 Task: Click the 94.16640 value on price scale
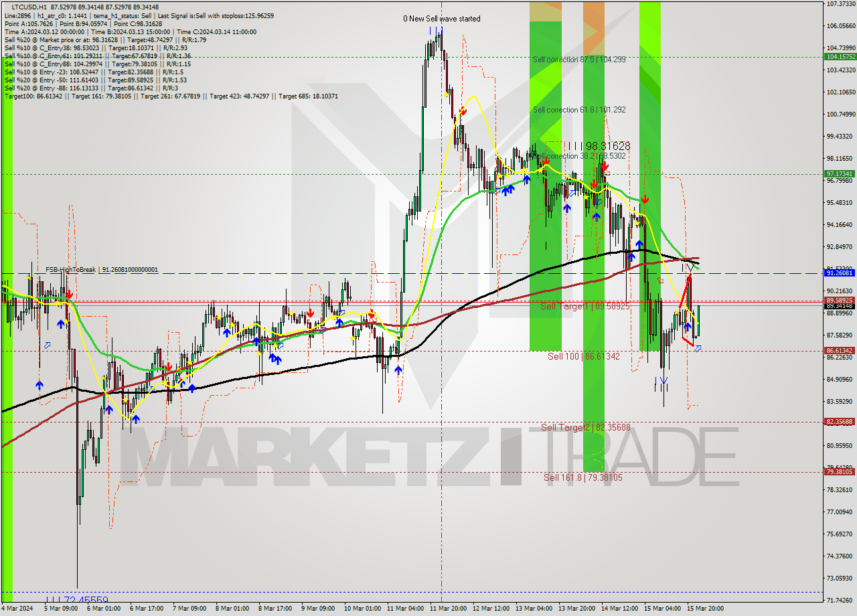pyautogui.click(x=840, y=225)
